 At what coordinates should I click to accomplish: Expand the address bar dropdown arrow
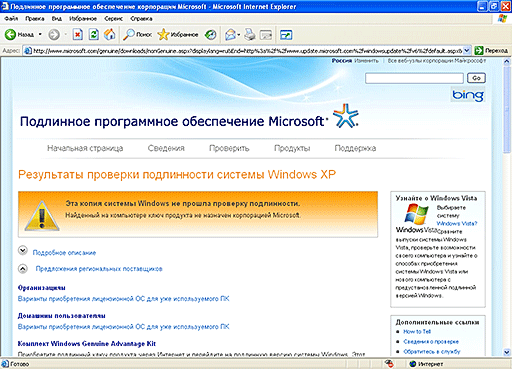(467, 51)
